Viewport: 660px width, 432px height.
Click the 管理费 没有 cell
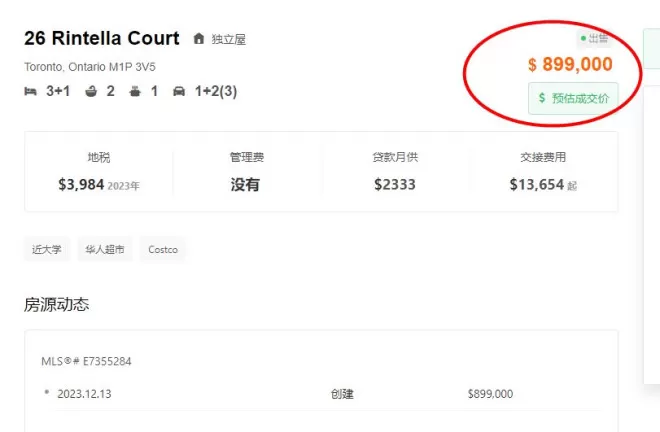coord(247,172)
